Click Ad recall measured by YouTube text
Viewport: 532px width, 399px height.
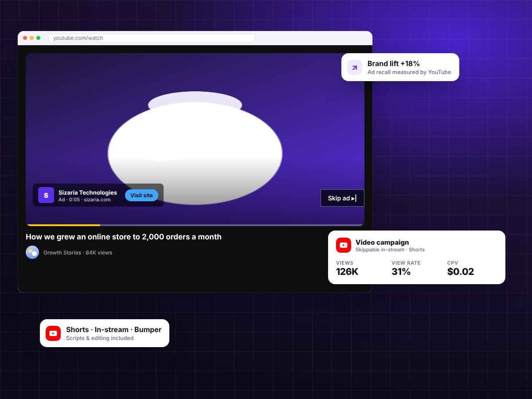[409, 72]
